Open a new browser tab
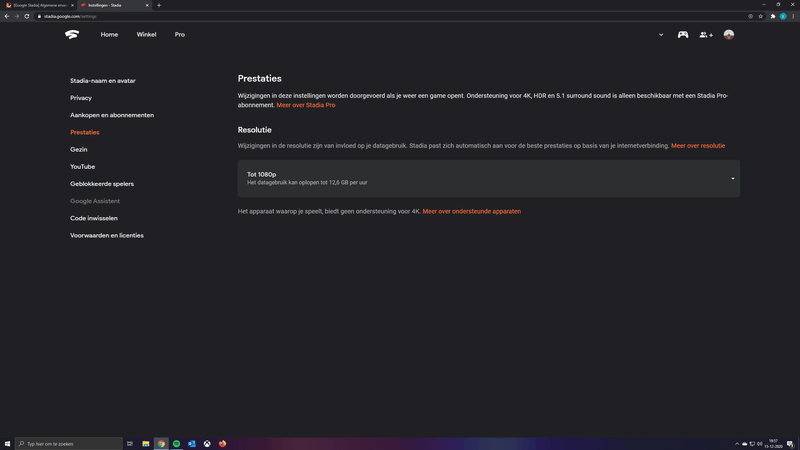This screenshot has height=450, width=800. pyautogui.click(x=159, y=5)
